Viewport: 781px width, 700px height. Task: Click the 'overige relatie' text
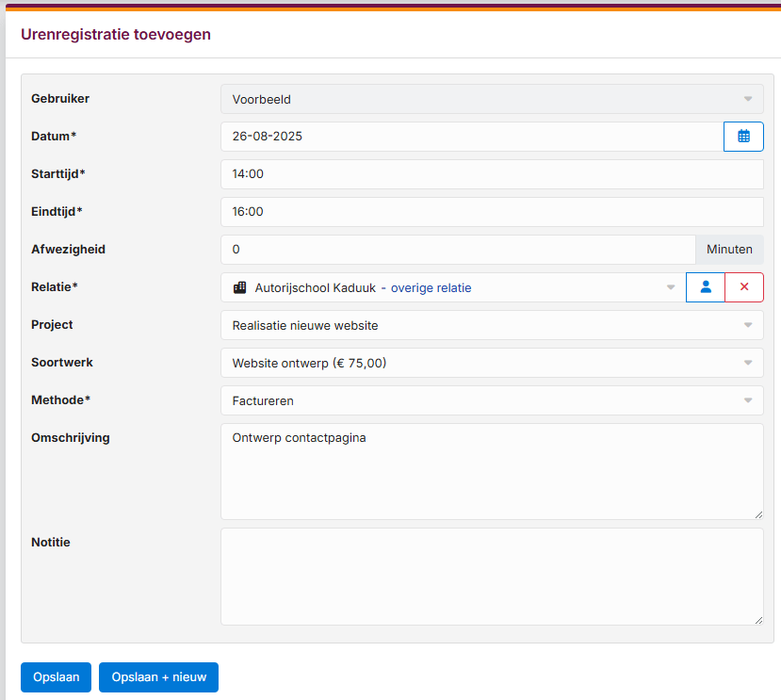pyautogui.click(x=431, y=288)
